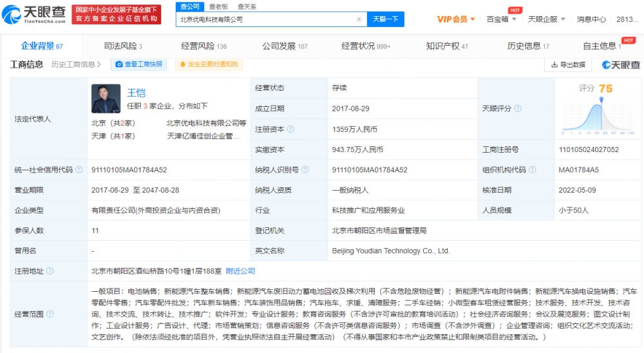
Task: Switch to 查老板 search tab
Action: 218,6
